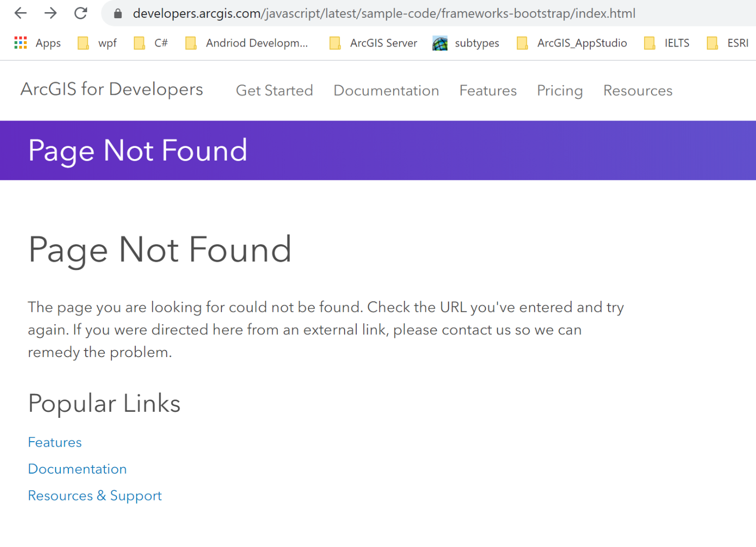Open the Get Started menu
This screenshot has height=547, width=756.
[275, 91]
